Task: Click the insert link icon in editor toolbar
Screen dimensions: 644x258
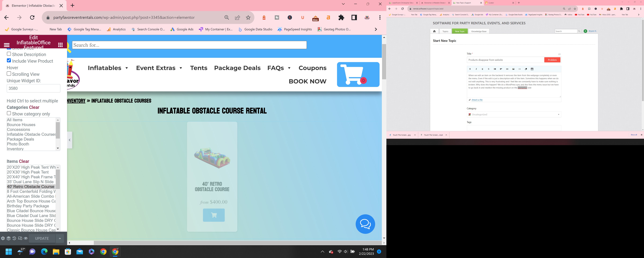Action: click(507, 69)
